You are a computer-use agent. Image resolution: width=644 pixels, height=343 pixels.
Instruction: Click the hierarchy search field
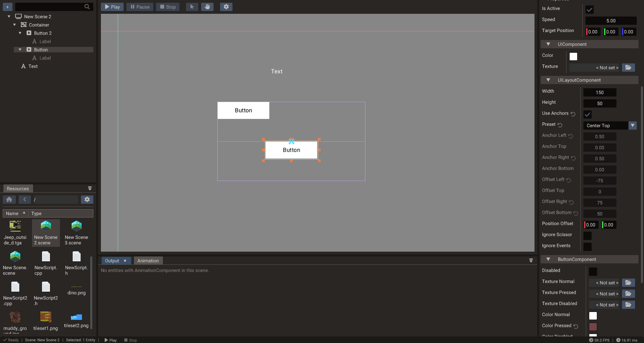pyautogui.click(x=48, y=7)
